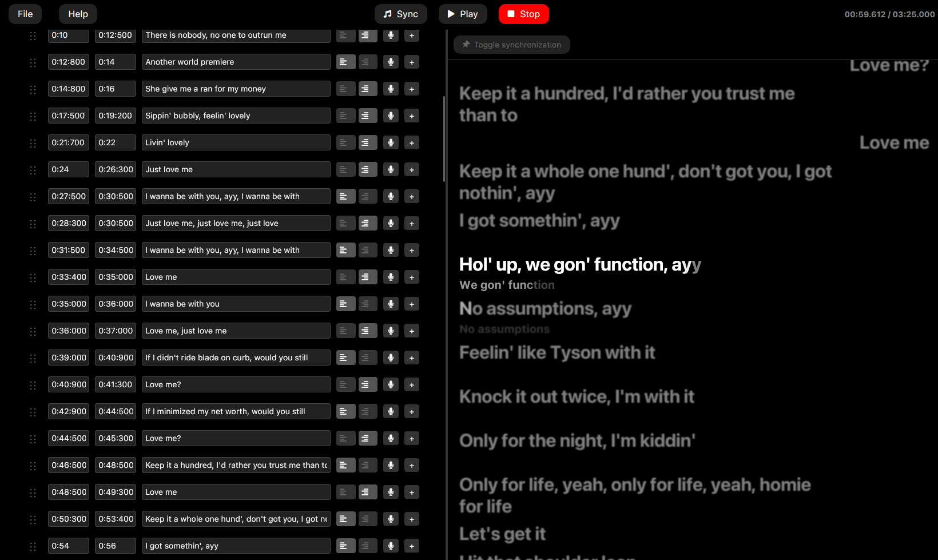Open the File menu

pos(25,14)
